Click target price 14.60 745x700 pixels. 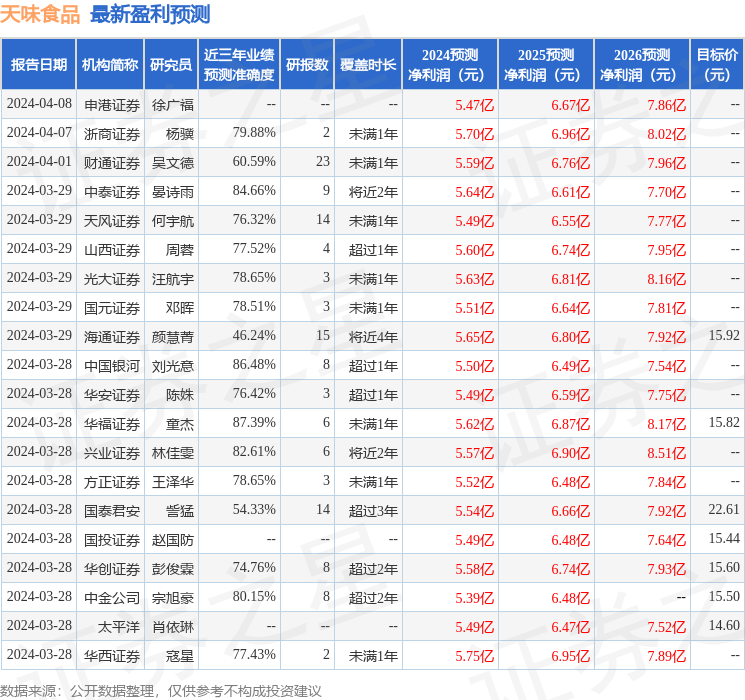pos(724,625)
